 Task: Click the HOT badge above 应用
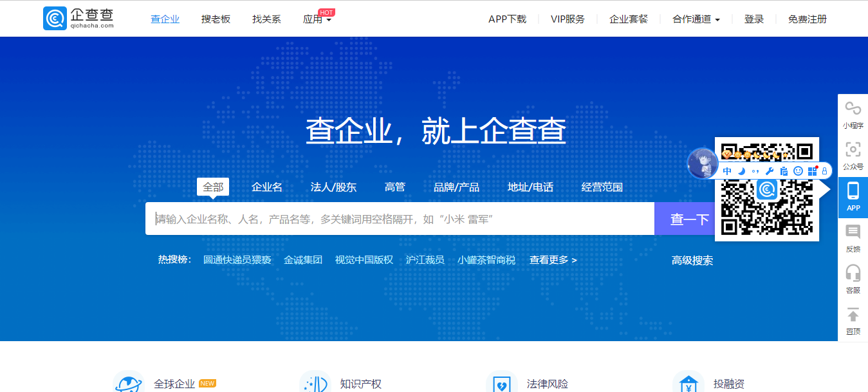click(327, 12)
